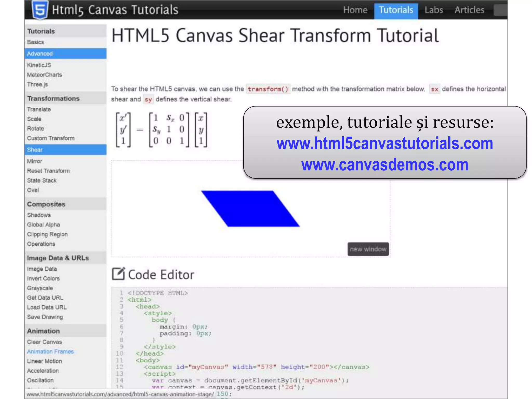Open the Grayscale tutorial link
532x399 pixels.
(40, 288)
